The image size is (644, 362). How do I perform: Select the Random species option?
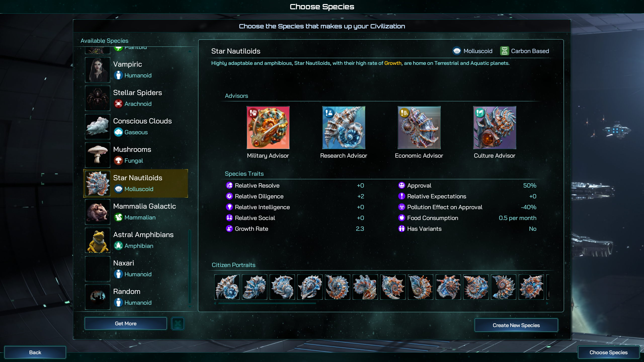tap(136, 297)
